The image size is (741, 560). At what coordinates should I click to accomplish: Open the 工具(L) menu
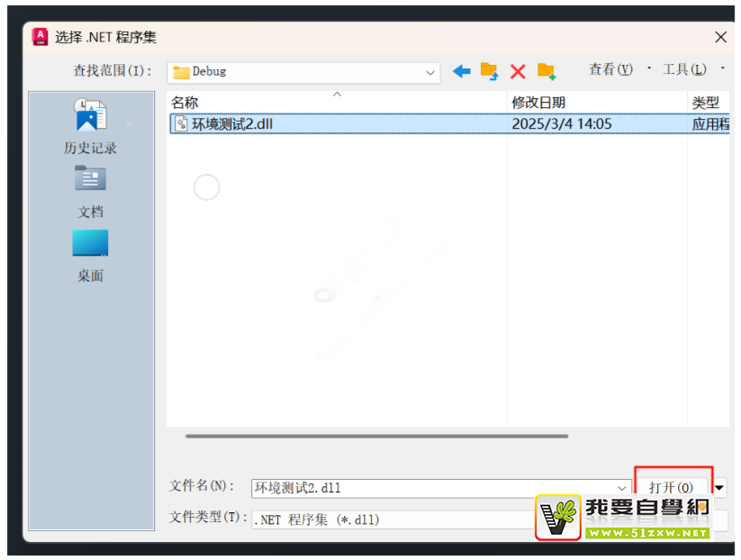[684, 70]
